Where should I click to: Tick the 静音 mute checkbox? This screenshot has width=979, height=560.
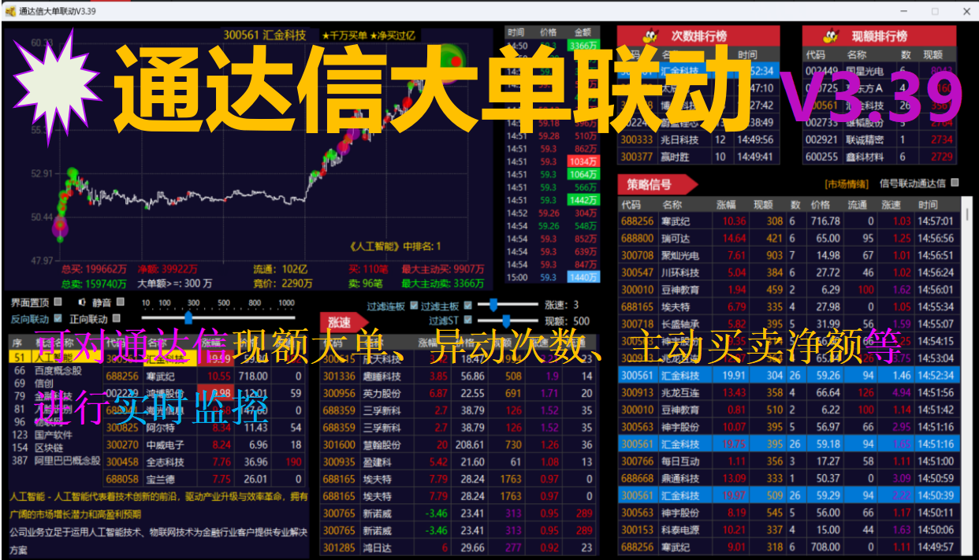pos(120,302)
